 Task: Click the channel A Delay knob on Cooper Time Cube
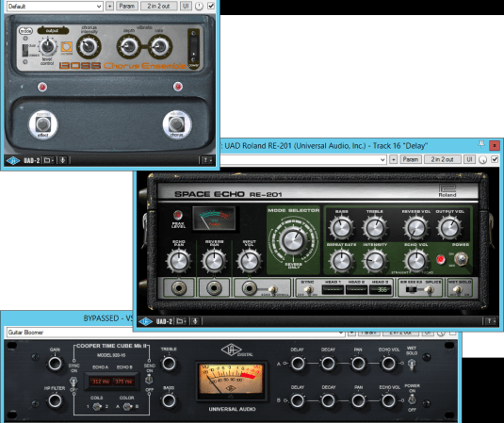298,364
